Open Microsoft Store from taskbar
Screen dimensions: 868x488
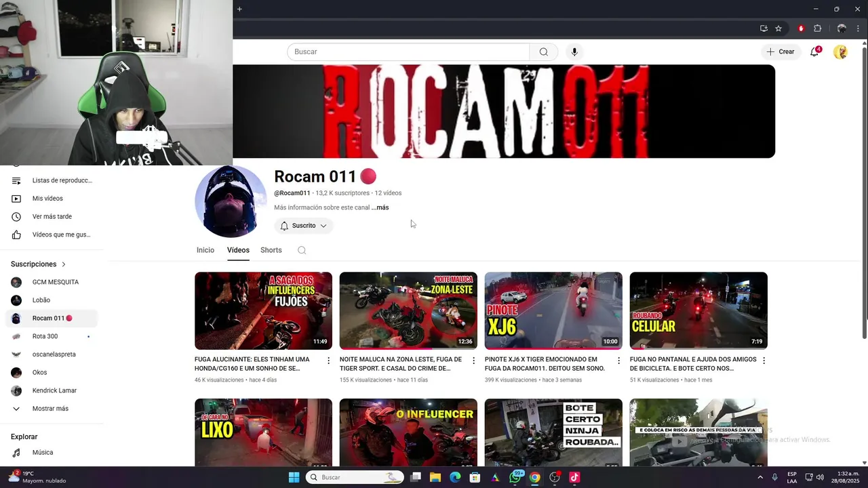point(475,477)
